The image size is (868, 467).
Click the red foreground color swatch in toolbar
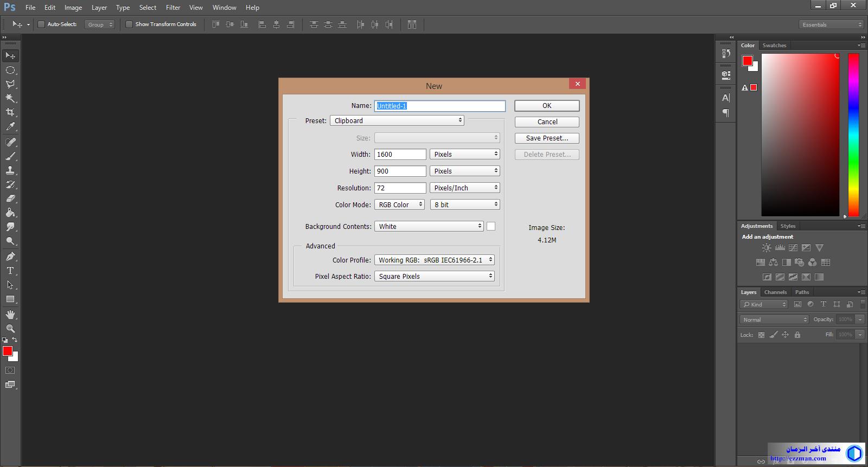tap(7, 351)
